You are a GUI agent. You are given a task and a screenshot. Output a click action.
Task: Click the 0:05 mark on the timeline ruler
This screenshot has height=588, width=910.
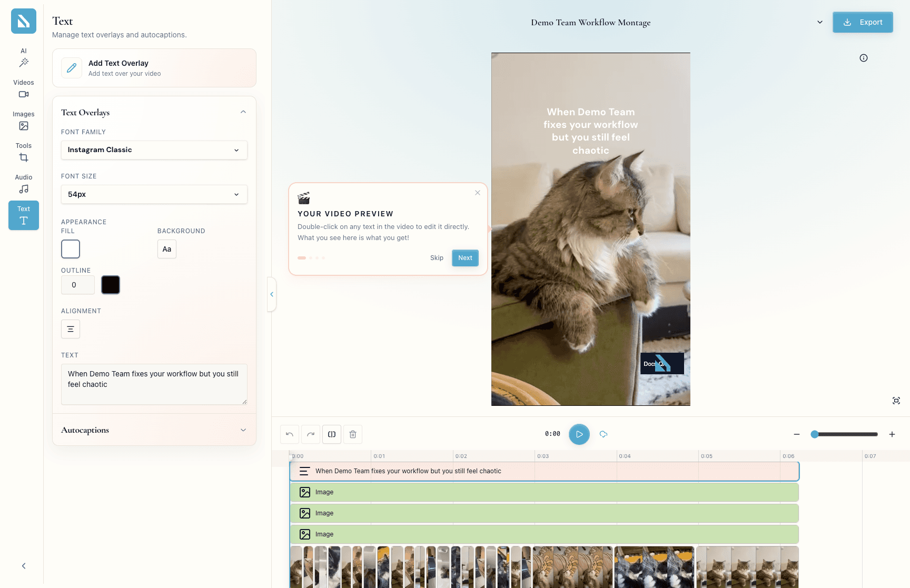[x=707, y=456]
